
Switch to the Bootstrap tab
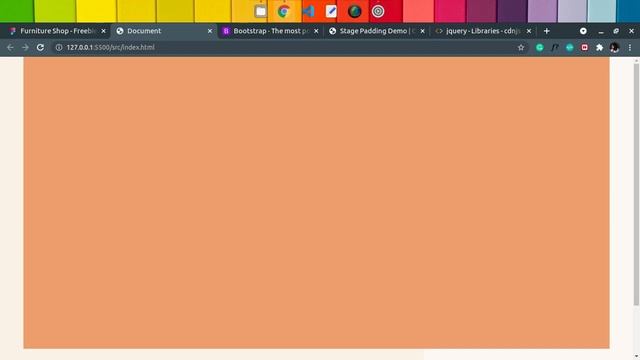click(270, 31)
